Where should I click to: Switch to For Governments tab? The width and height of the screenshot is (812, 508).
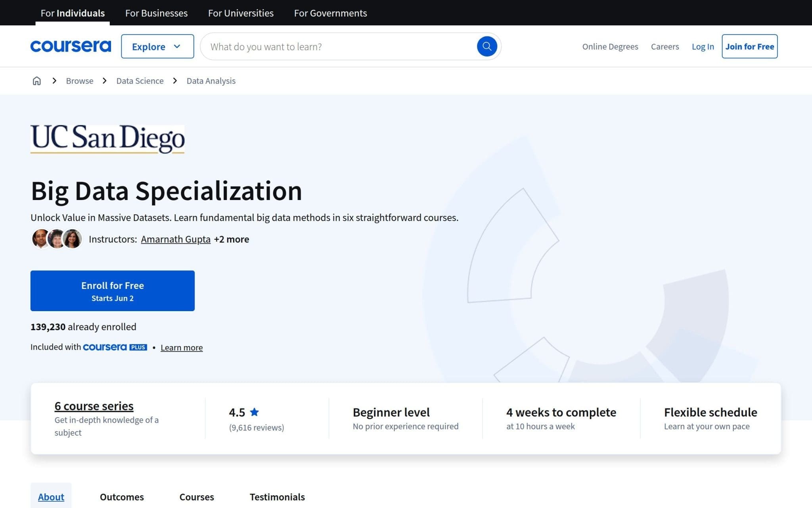click(330, 13)
